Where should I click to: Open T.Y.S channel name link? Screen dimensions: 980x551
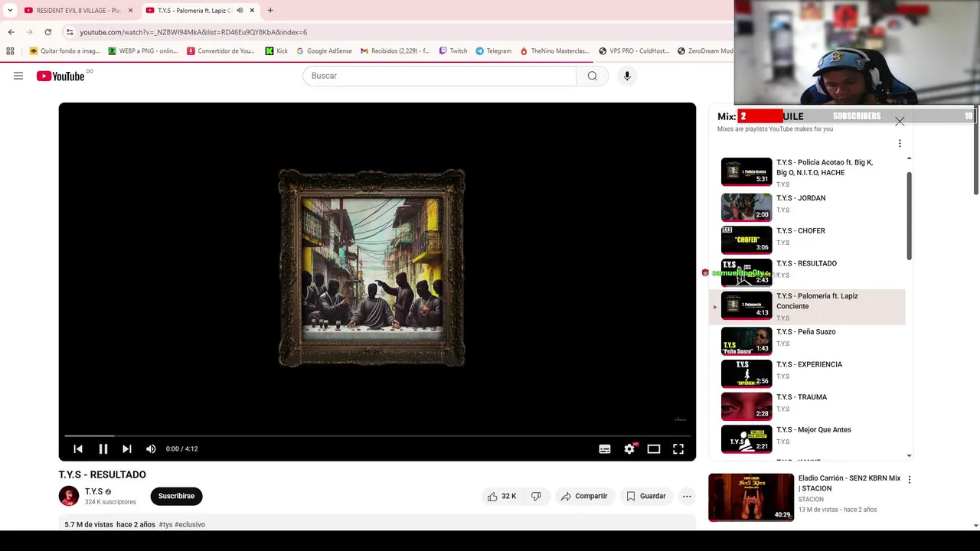click(93, 491)
